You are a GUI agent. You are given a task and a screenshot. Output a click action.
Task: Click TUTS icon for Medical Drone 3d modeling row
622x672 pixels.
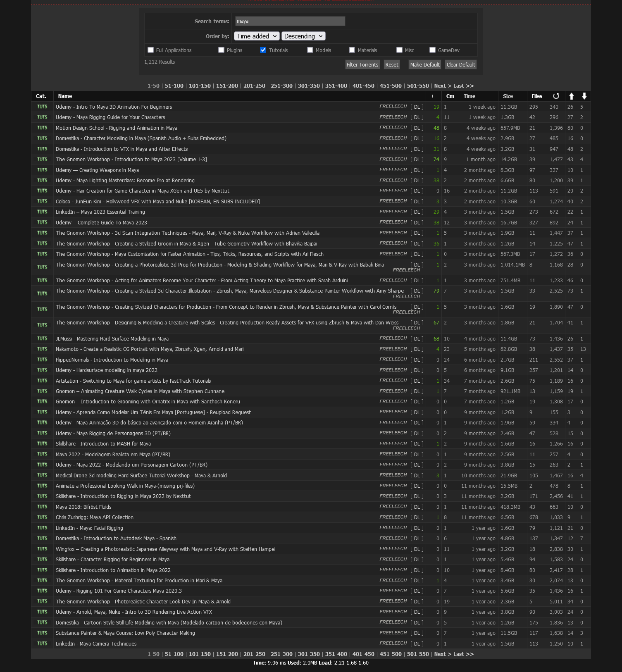pos(42,475)
